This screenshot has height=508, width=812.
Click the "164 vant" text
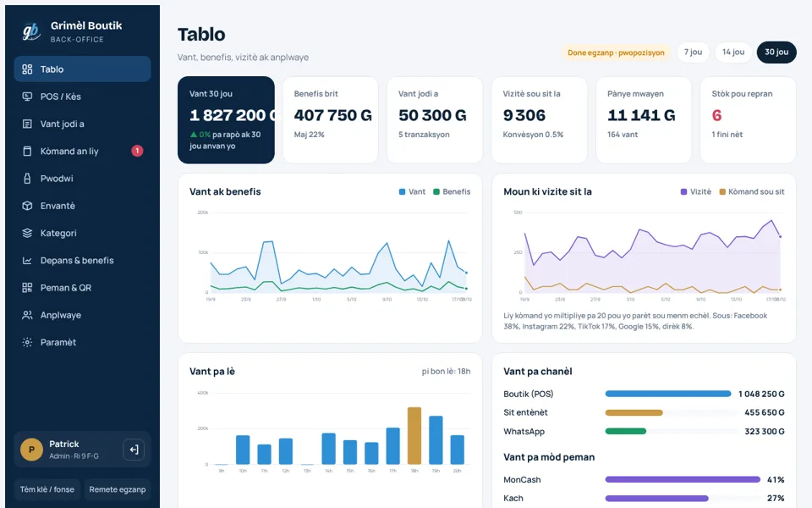point(623,135)
